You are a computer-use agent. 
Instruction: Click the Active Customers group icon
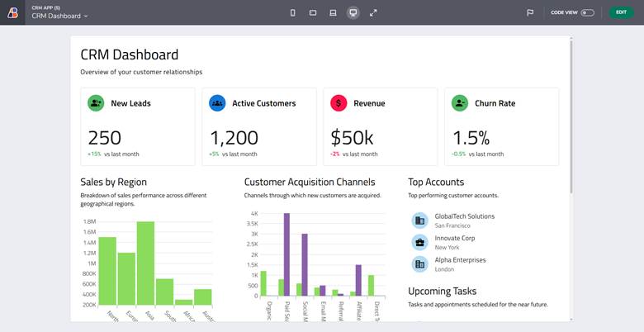click(217, 103)
